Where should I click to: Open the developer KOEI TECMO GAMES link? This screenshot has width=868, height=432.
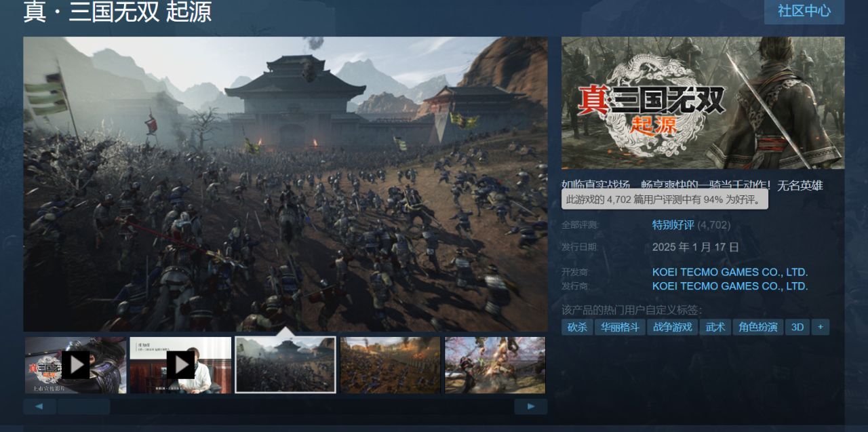tap(730, 272)
